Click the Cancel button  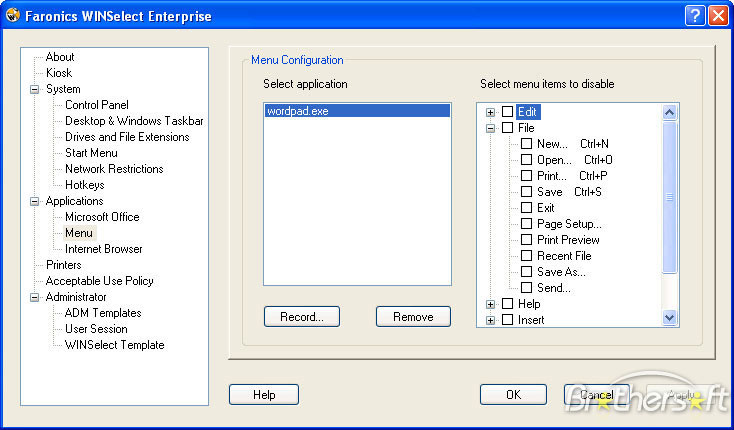(597, 395)
